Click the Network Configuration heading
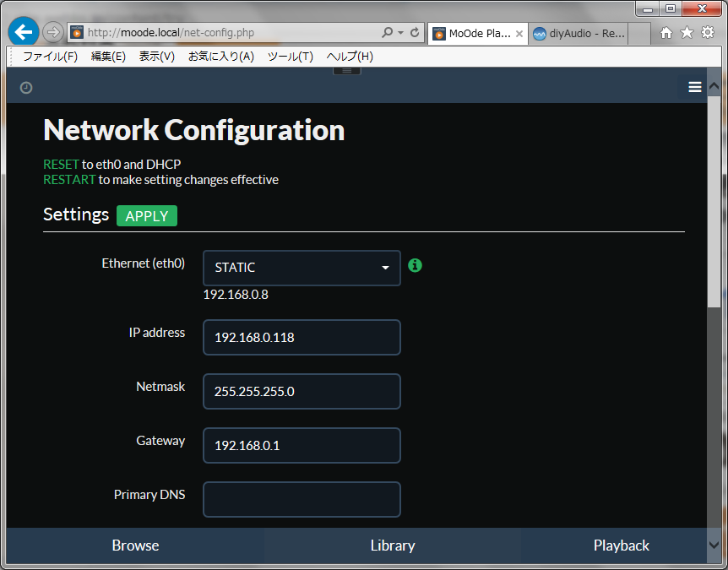This screenshot has height=570, width=728. point(194,130)
